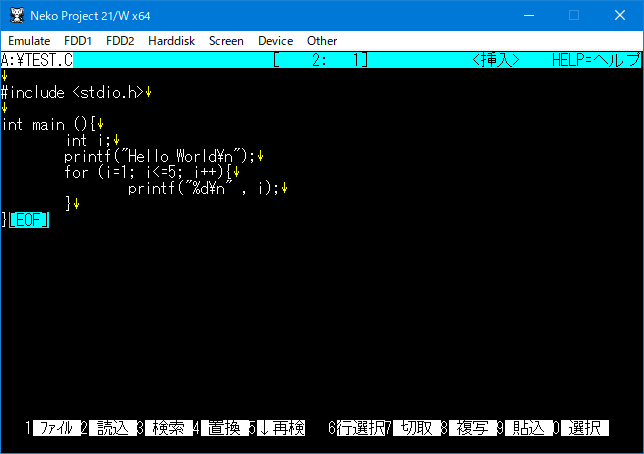Click the [EOF] marker
Screen dimensions: 644x454
coord(29,220)
